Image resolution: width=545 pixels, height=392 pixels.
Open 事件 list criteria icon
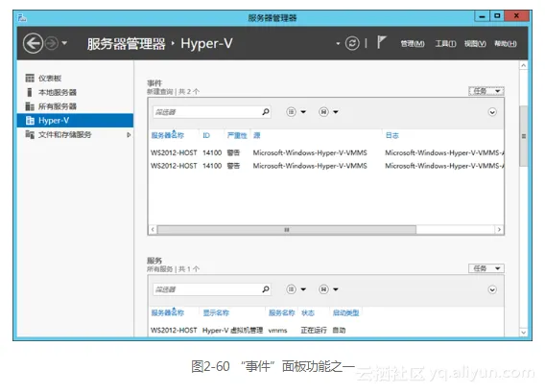pyautogui.click(x=291, y=112)
